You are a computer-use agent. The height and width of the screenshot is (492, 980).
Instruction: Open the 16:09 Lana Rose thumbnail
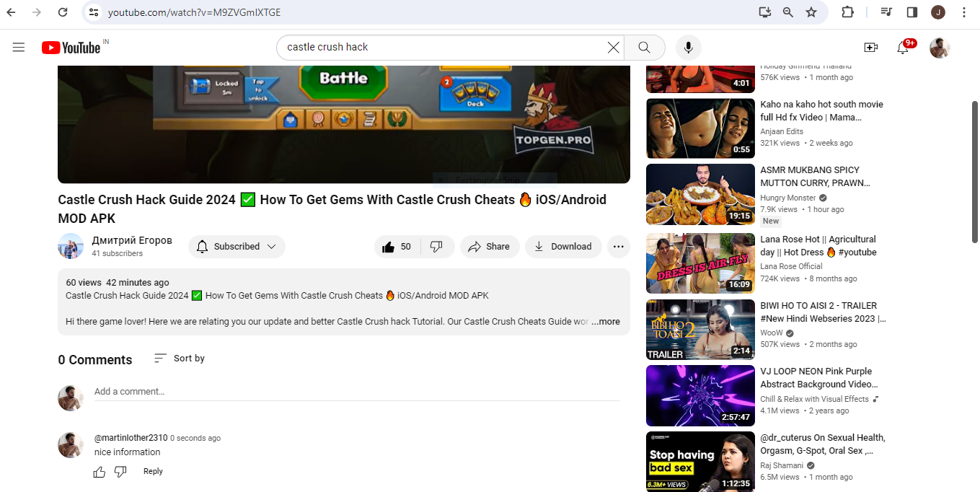tap(700, 263)
